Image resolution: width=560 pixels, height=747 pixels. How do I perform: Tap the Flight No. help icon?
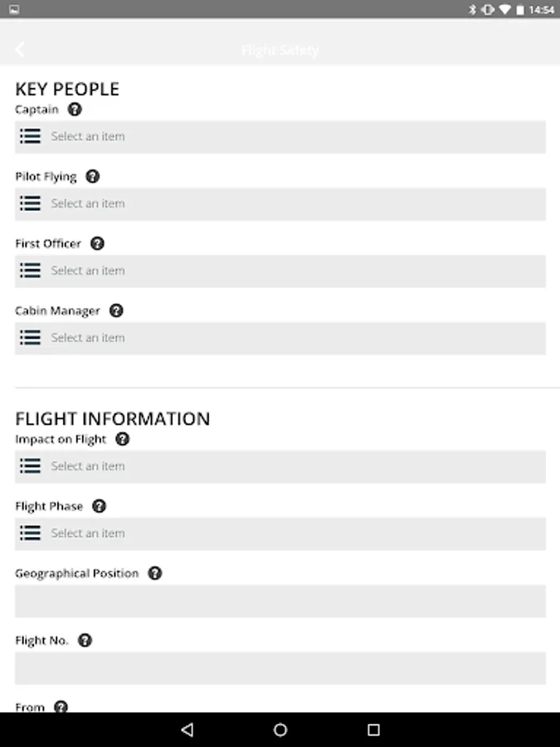tap(85, 641)
